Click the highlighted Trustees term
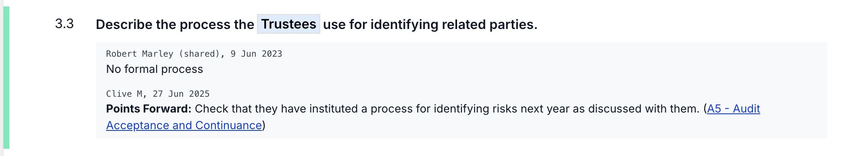This screenshot has width=868, height=156. [288, 24]
